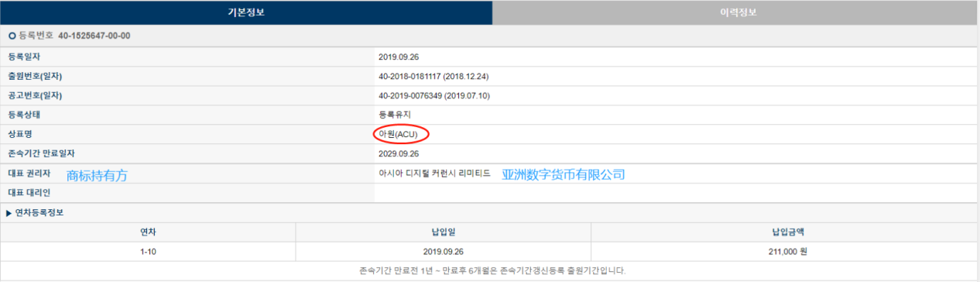Click the circled trademark name 아원(ACU)

[x=399, y=134]
